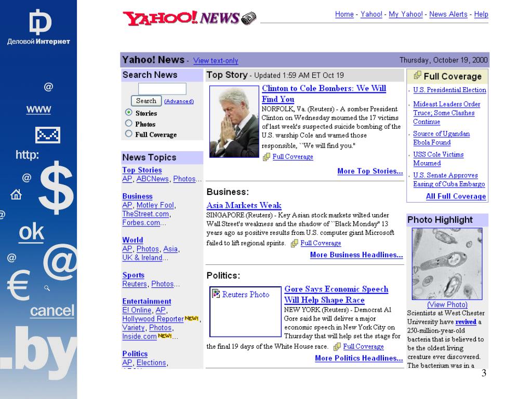Open U.S. Presidential Election full coverage
532x399 pixels.
coord(449,90)
